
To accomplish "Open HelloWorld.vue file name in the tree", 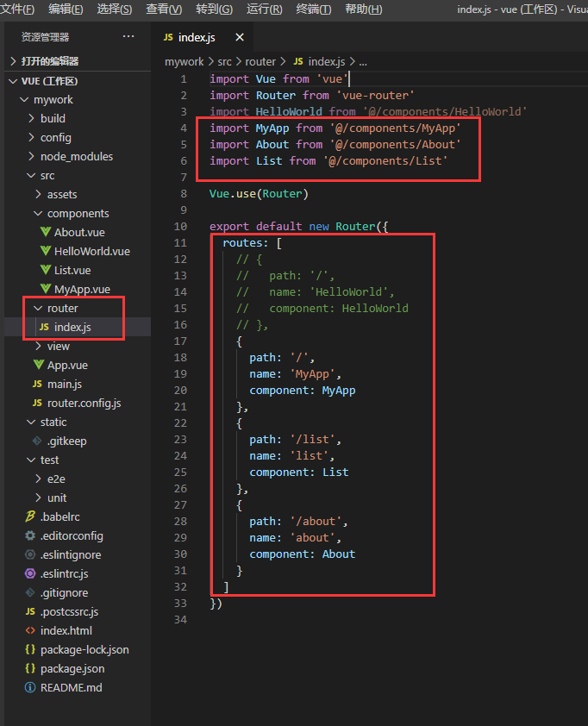I will [x=92, y=252].
